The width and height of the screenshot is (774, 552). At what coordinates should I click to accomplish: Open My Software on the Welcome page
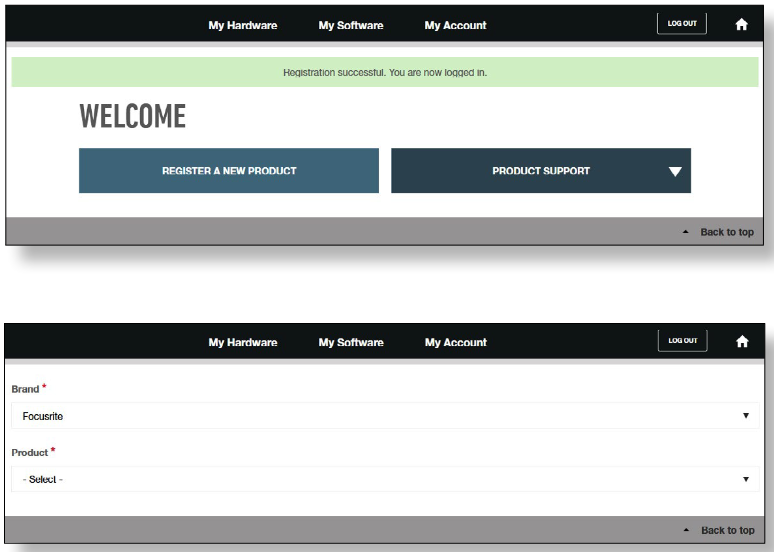350,25
